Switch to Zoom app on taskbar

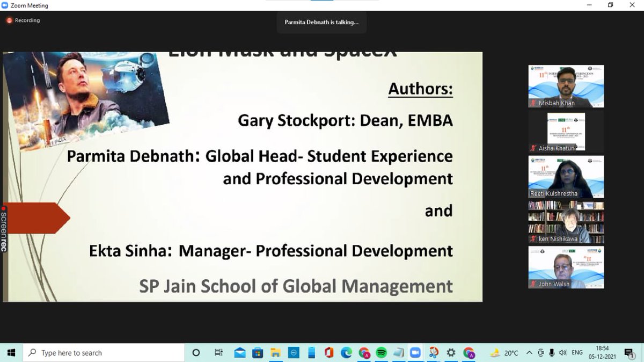pos(415,353)
